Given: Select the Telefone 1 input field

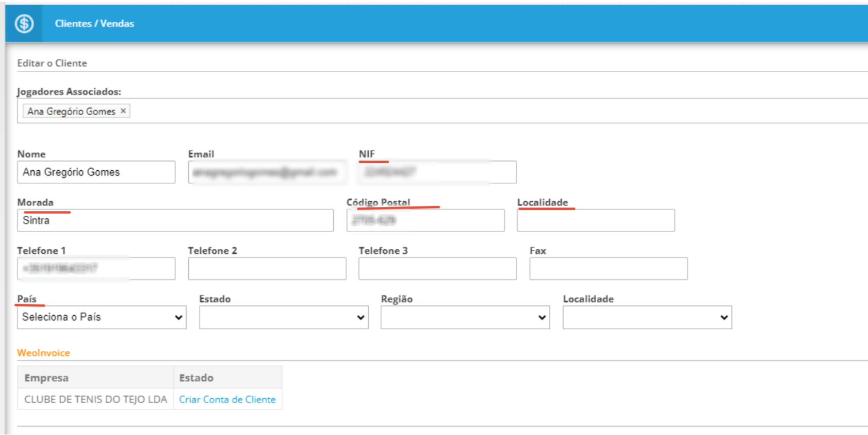Looking at the screenshot, I should click(x=96, y=269).
